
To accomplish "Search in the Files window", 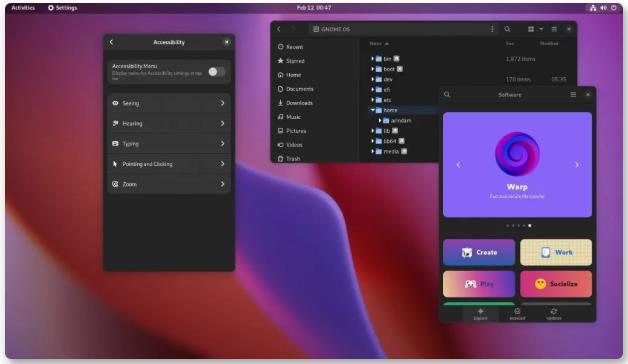I will tap(507, 29).
